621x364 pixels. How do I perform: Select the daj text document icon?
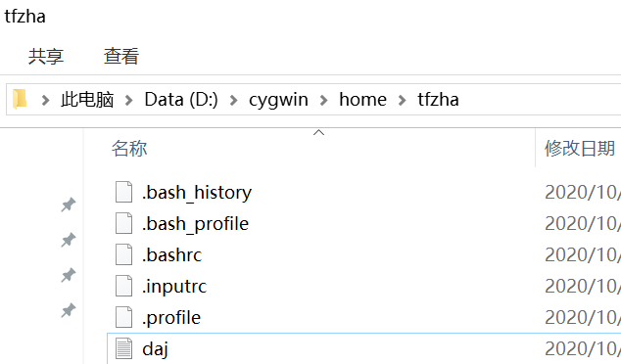[x=124, y=348]
